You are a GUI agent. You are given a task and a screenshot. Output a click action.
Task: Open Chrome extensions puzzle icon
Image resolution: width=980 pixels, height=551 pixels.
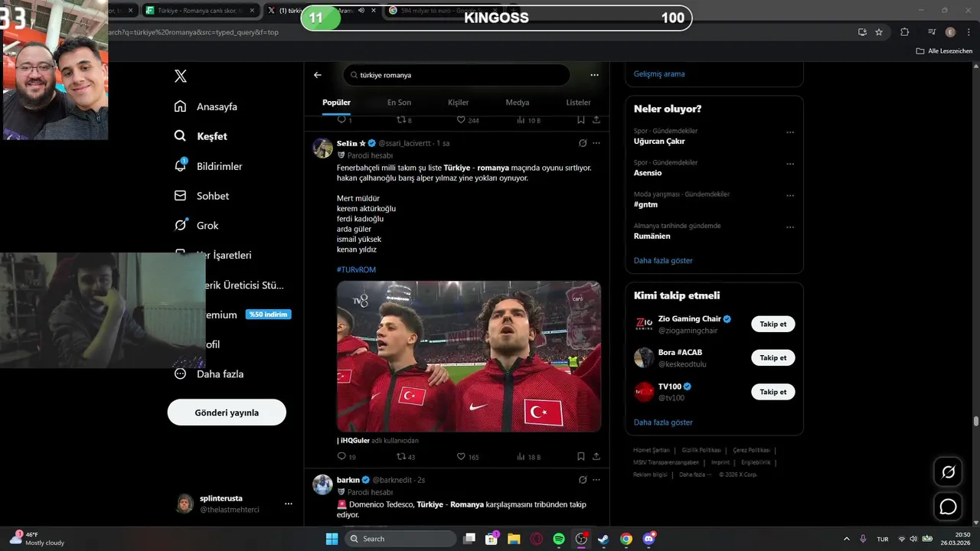point(905,32)
